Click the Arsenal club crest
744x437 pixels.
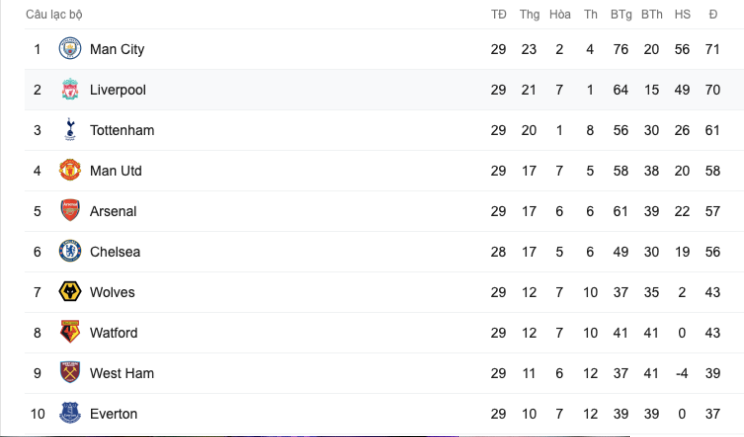click(69, 211)
